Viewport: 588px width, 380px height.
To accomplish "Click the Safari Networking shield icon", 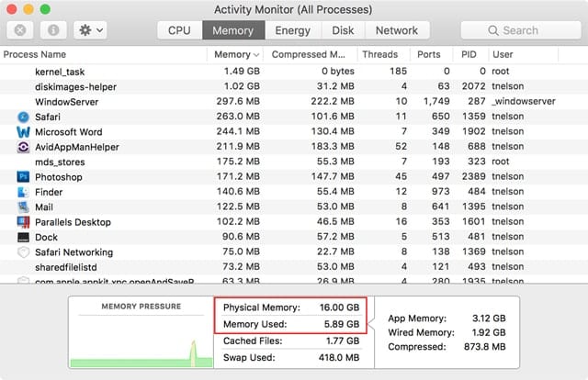I will pyautogui.click(x=23, y=252).
